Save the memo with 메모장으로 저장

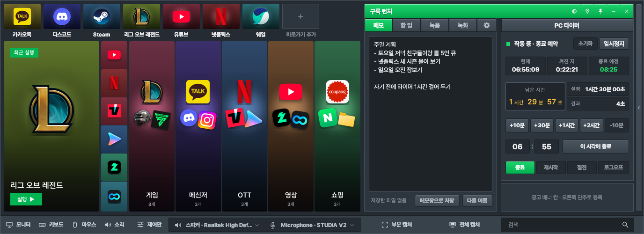[437, 201]
